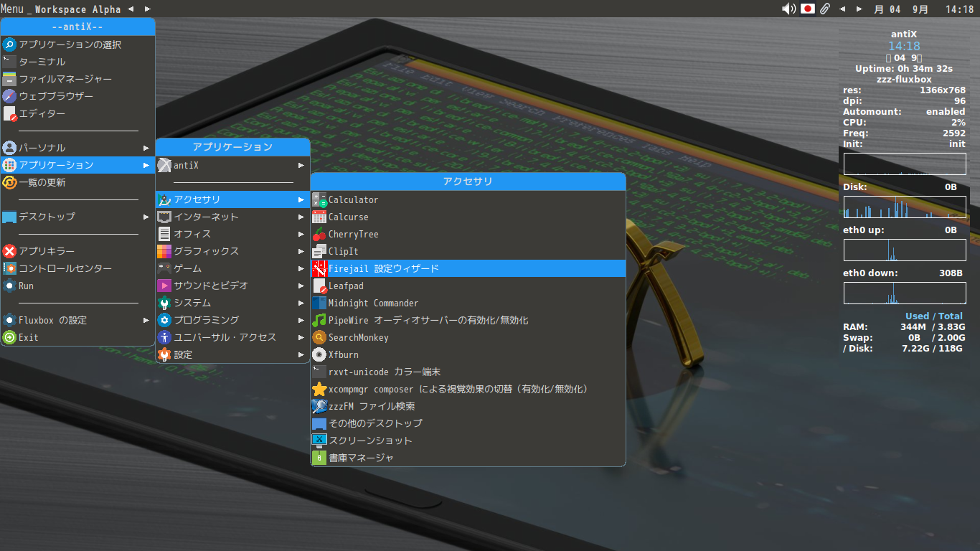Expand the Fluxbox の設定 submenu arrow

click(146, 320)
